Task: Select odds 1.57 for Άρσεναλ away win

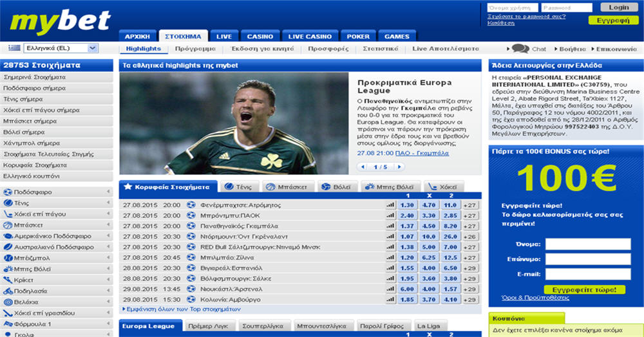Action: tap(450, 289)
